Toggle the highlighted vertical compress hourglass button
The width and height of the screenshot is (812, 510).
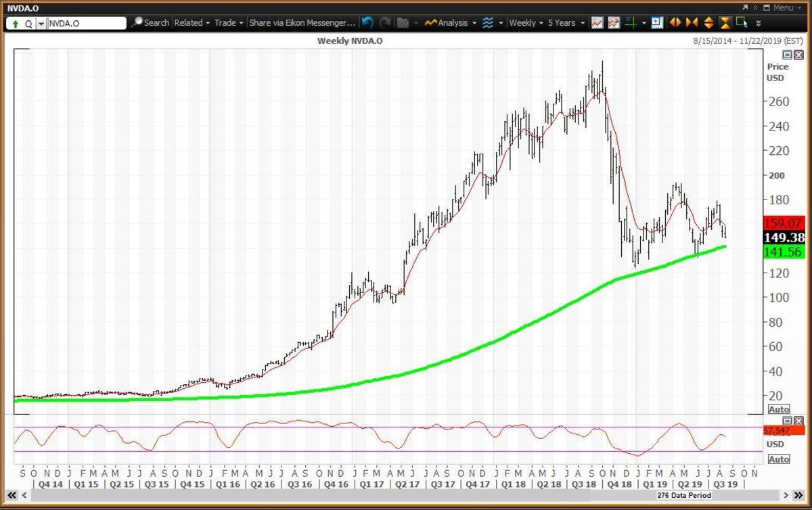(725, 23)
